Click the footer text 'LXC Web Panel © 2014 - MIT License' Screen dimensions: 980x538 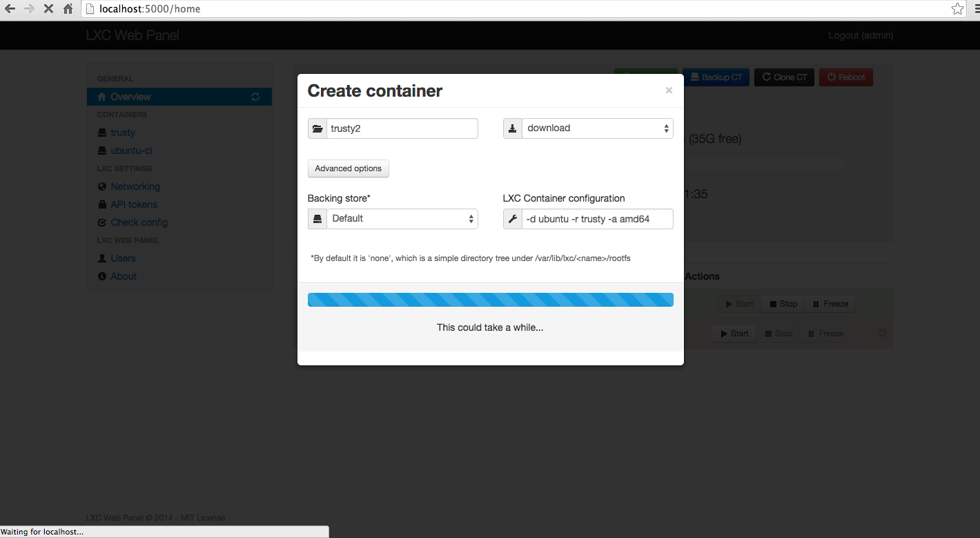[156, 518]
